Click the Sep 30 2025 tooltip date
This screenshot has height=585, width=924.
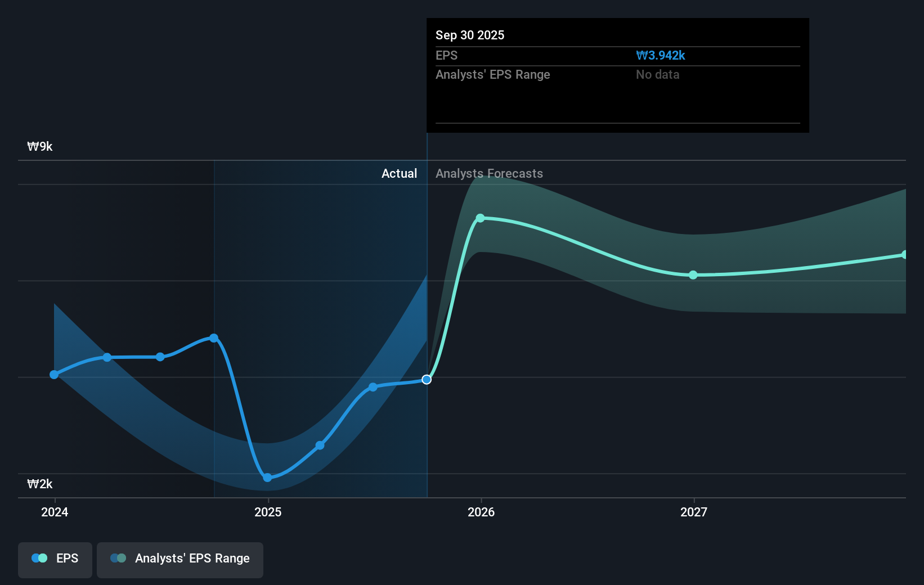(x=470, y=35)
